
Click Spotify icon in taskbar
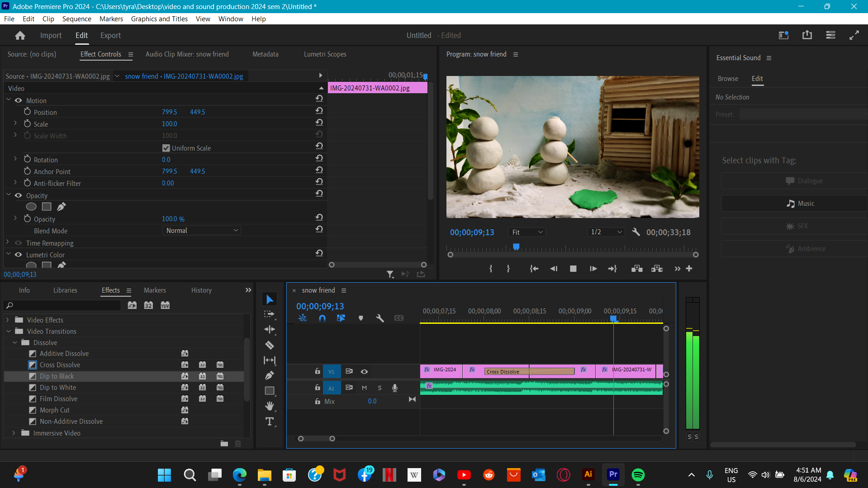pos(638,475)
